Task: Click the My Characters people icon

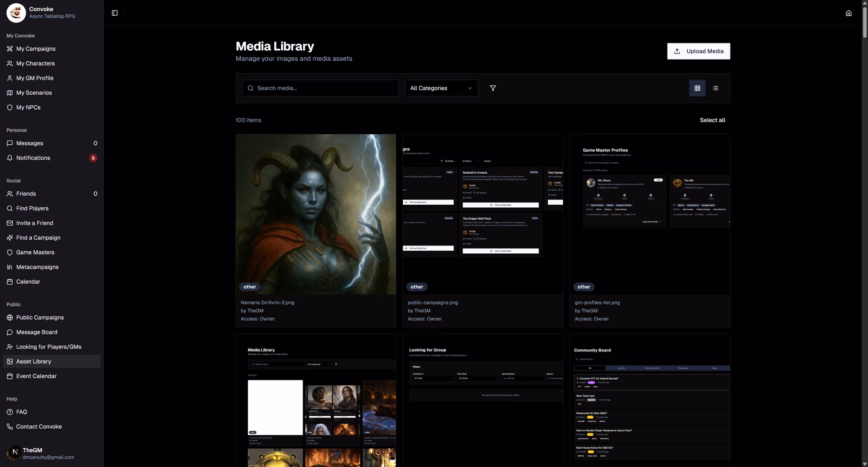Action: (10, 63)
